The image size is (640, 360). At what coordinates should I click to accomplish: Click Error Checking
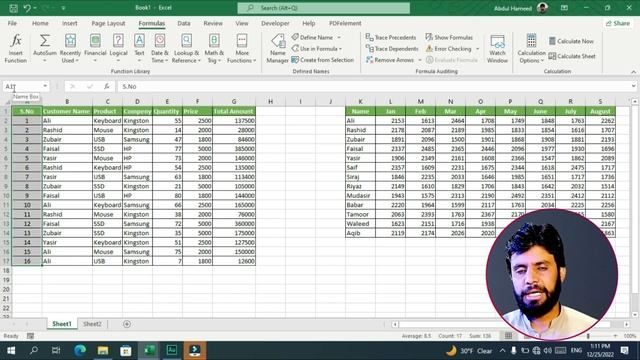tap(448, 49)
